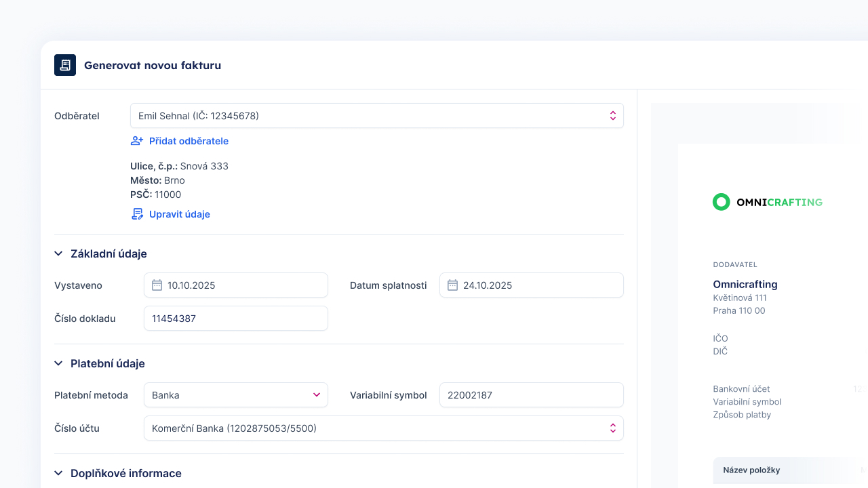Click the Omnicrafting supplier name in invoice preview
This screenshot has width=868, height=488.
pos(745,284)
